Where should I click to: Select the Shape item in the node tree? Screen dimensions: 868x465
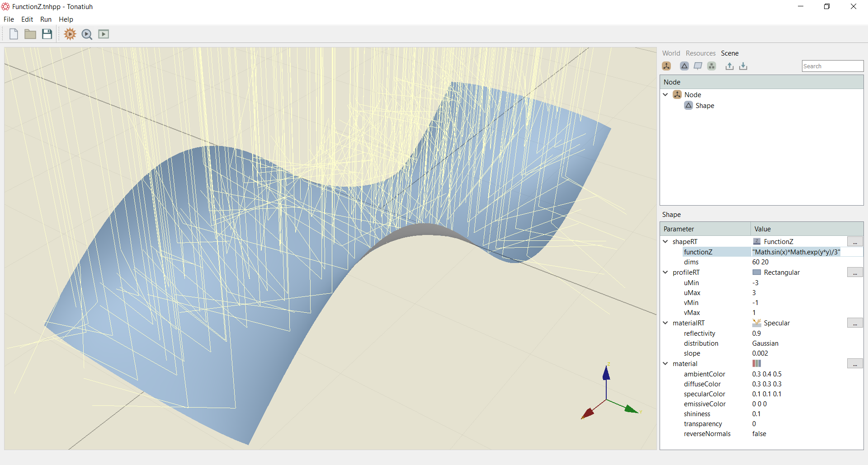pos(705,106)
